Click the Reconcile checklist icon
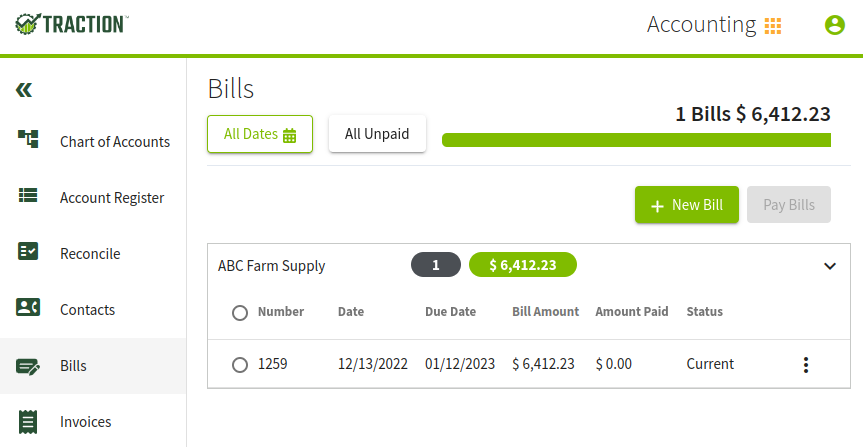Viewport: 863px width, 447px height. (x=28, y=251)
